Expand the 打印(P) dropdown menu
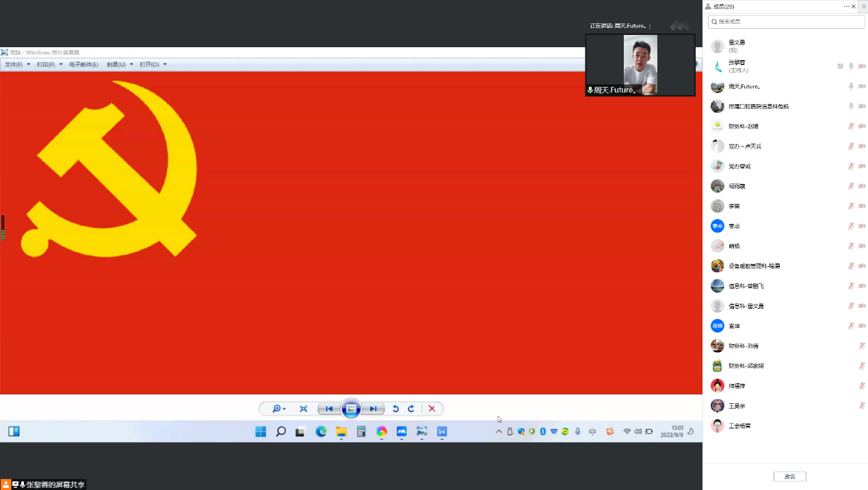 pos(49,64)
